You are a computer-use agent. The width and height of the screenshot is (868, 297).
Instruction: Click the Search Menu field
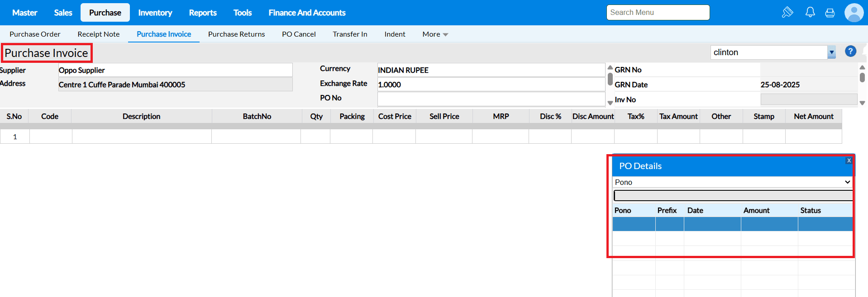(x=658, y=13)
